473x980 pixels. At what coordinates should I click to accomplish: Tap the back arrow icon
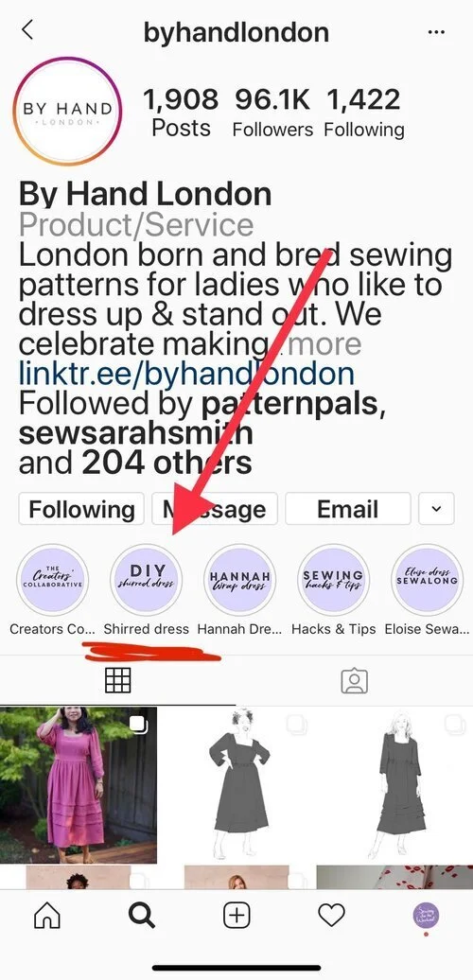coord(26,29)
